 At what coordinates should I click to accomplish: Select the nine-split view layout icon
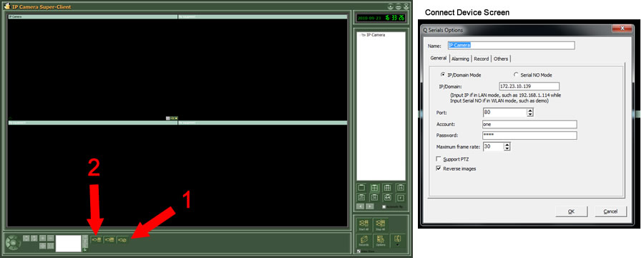387,188
